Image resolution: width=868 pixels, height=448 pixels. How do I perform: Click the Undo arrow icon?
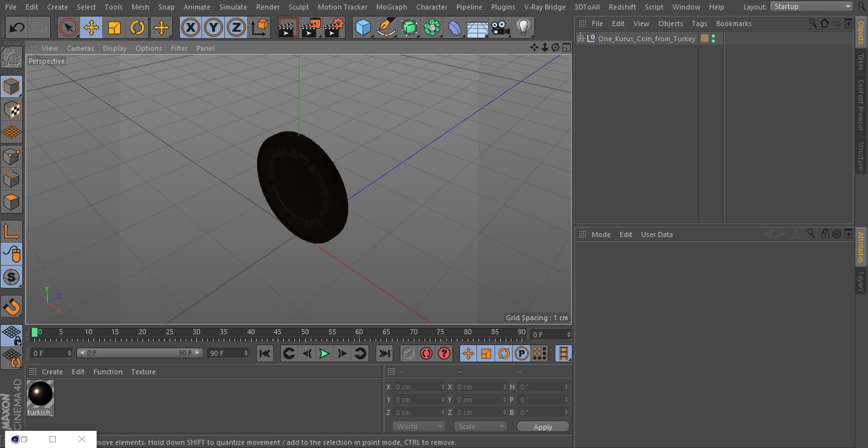coord(17,28)
